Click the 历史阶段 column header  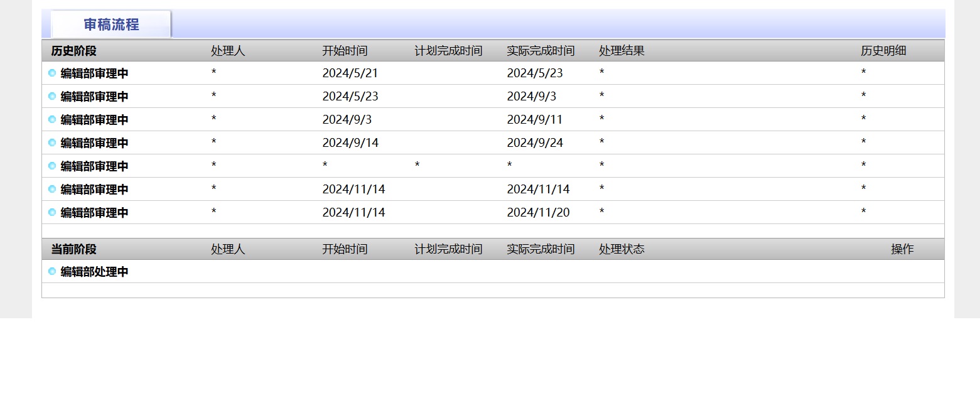[73, 51]
